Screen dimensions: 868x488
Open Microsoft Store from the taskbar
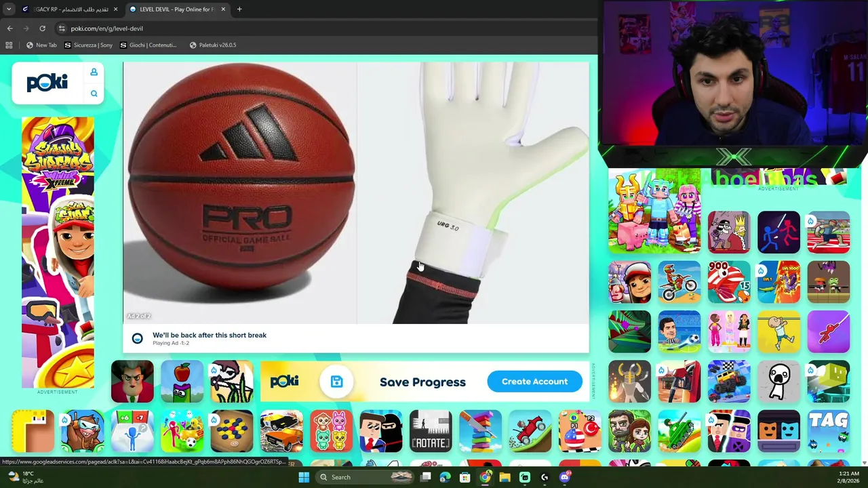click(x=465, y=477)
